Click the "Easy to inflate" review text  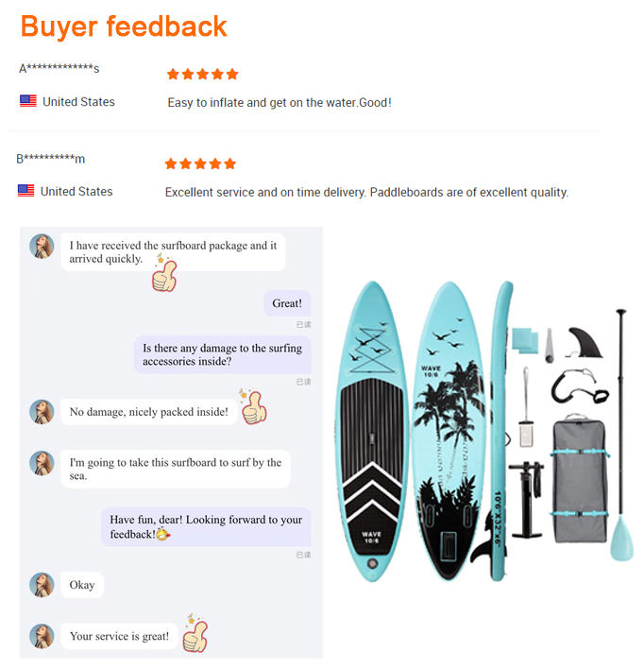click(x=279, y=102)
